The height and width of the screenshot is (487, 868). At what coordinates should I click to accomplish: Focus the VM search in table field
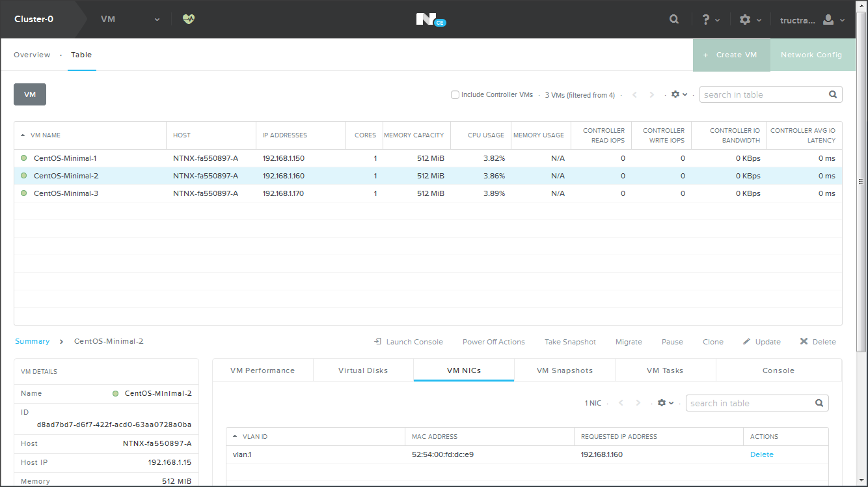(x=763, y=95)
